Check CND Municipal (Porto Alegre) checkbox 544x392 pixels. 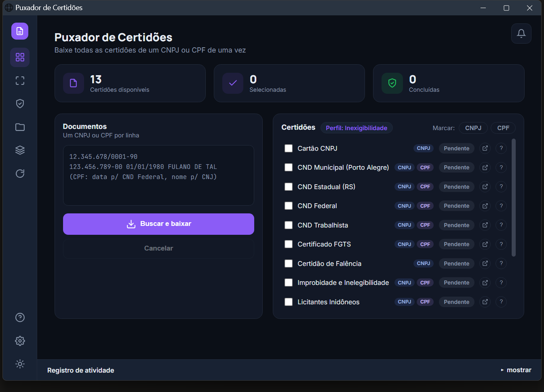[289, 167]
